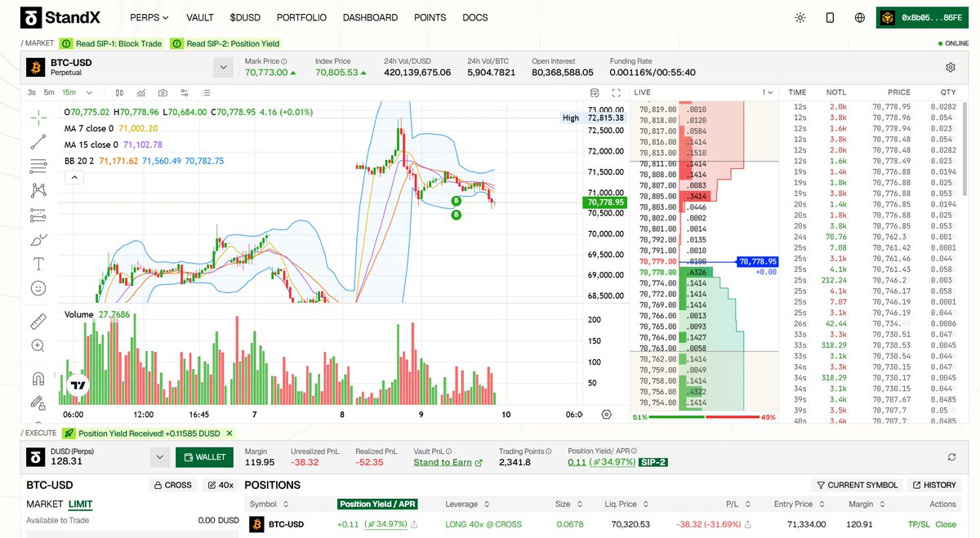Expand the chart timeframe dropdown
980x538 pixels.
pyautogui.click(x=89, y=93)
